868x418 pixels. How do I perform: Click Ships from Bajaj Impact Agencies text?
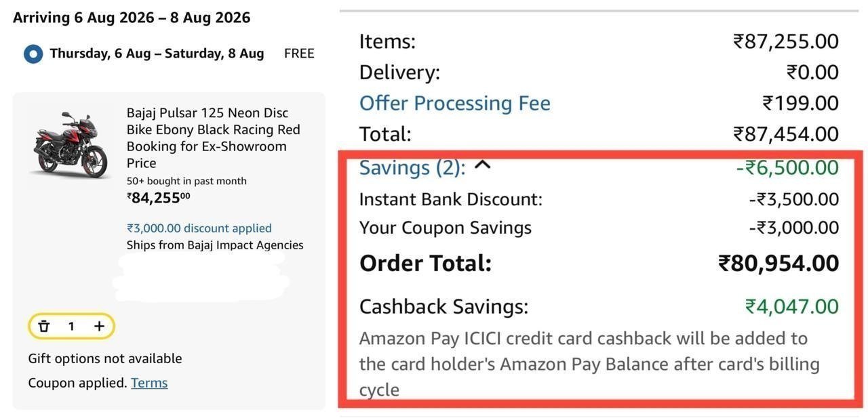(x=215, y=245)
